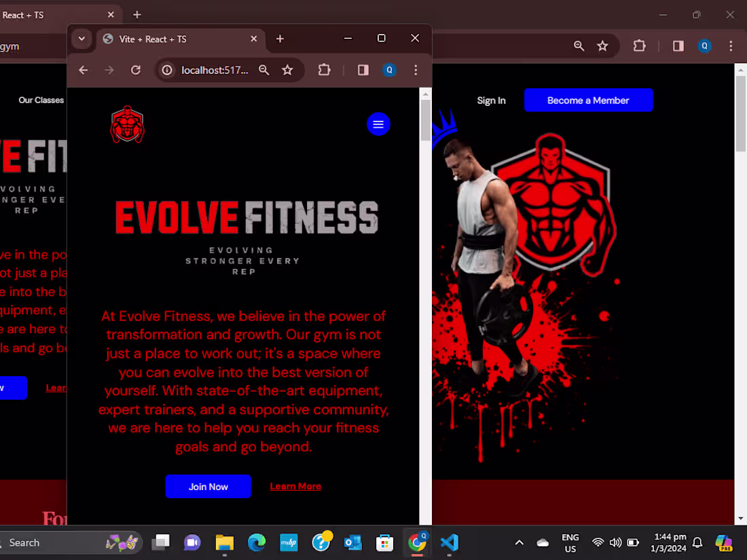The height and width of the screenshot is (560, 747).
Task: Click the page's vertical scrollbar
Action: pyautogui.click(x=425, y=119)
